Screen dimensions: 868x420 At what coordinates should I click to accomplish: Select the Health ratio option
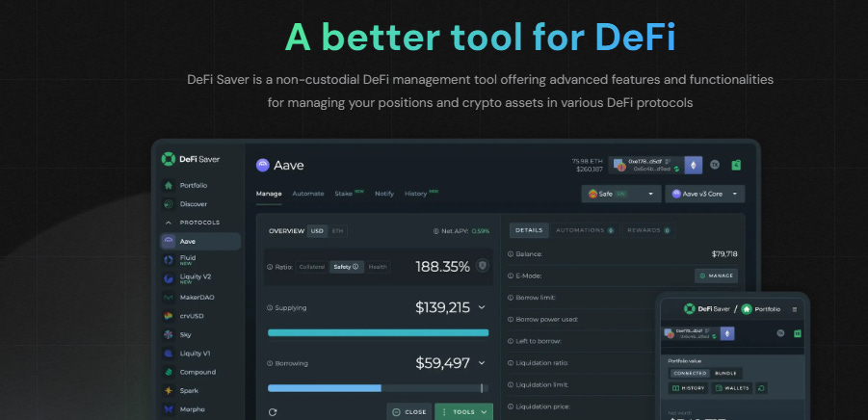tap(378, 267)
